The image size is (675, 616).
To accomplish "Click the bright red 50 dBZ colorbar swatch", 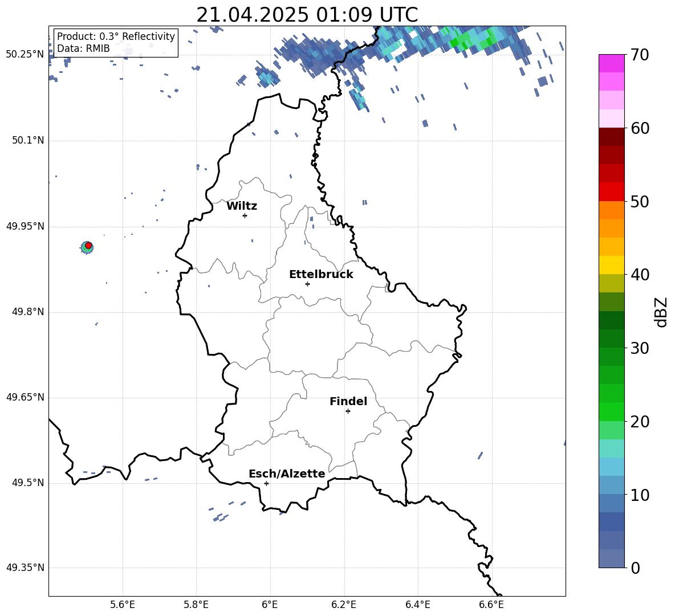I will pos(611,192).
